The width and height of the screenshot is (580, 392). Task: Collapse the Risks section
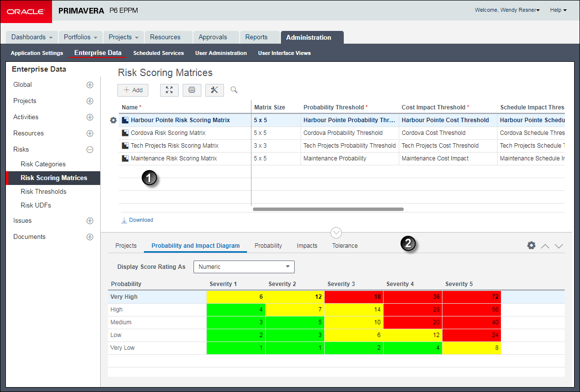pyautogui.click(x=90, y=150)
